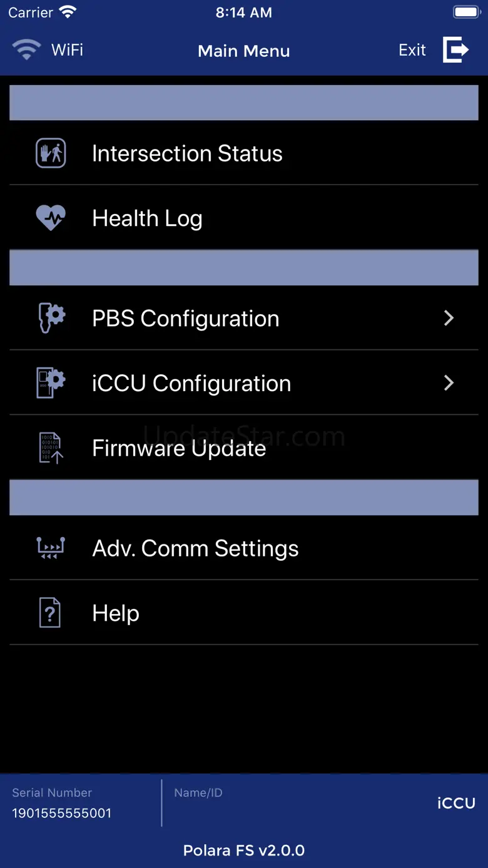Screen dimensions: 488x868
Task: Open the Intersection Status menu item
Action: point(187,153)
